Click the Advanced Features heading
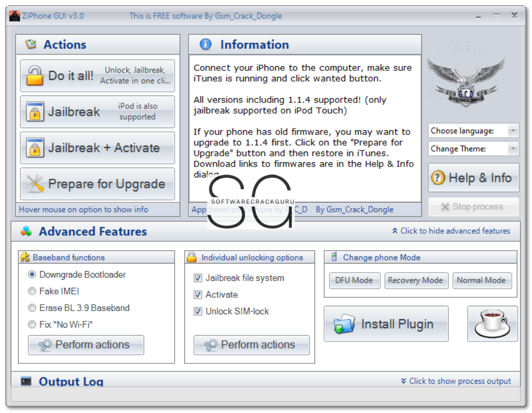The image size is (532, 413). pyautogui.click(x=93, y=231)
